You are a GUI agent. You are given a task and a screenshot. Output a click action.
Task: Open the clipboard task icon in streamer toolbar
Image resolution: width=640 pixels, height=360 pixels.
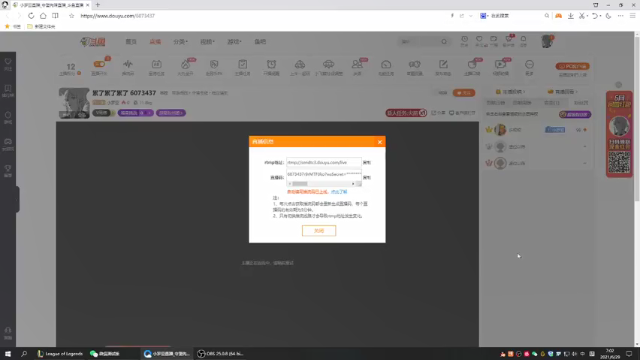click(x=242, y=64)
